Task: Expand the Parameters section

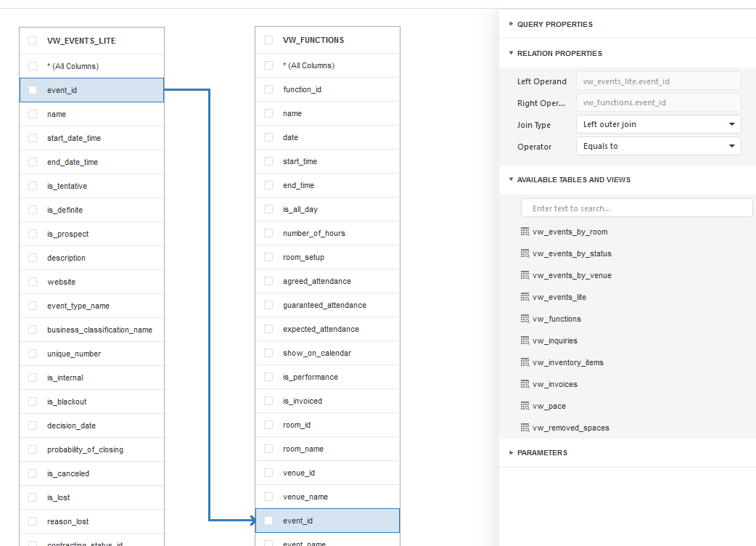Action: click(511, 452)
